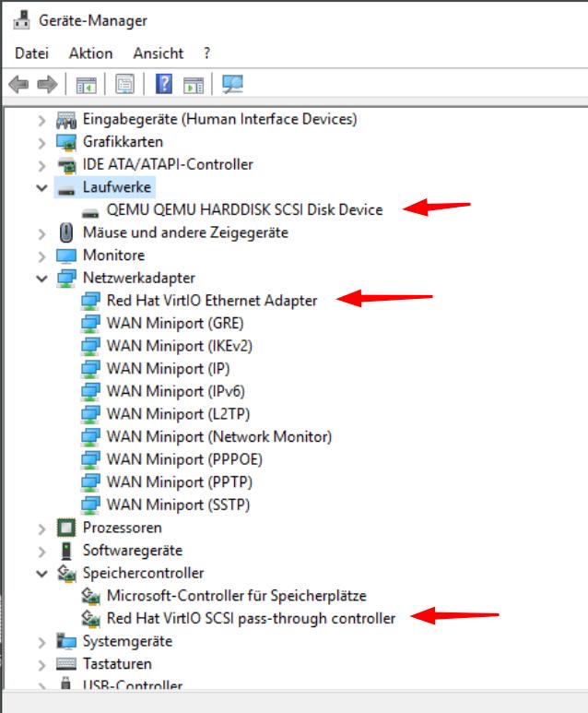Screen dimensions: 588x713
Task: Expand the Monitore node
Action: (41, 256)
